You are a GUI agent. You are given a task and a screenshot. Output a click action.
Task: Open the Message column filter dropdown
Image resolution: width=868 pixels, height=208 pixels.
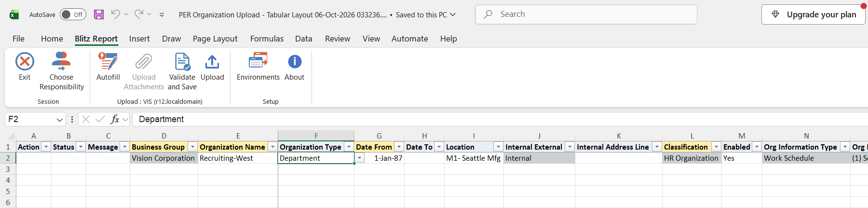(x=124, y=147)
